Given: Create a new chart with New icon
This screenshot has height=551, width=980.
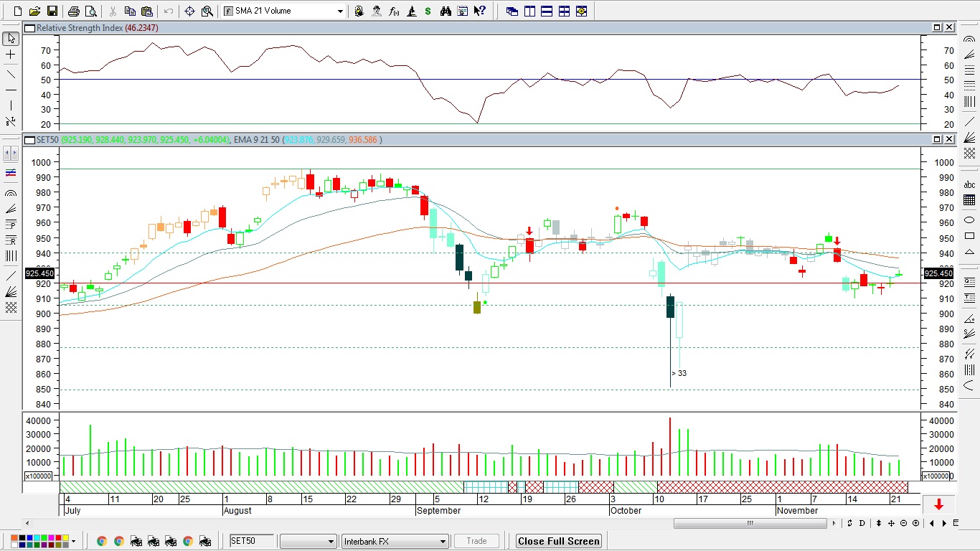Looking at the screenshot, I should point(18,11).
